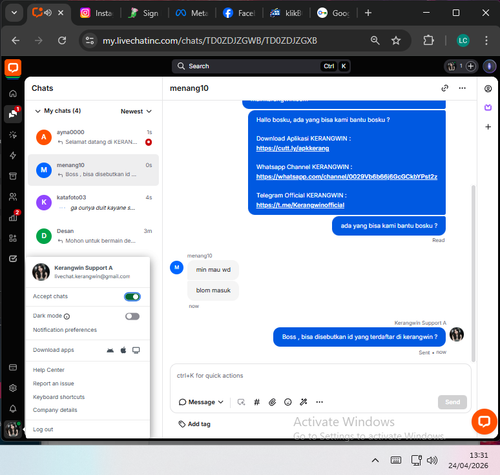This screenshot has width=500, height=475.
Task: Open the Notifications bell icon in sidebar
Action: [x=13, y=409]
